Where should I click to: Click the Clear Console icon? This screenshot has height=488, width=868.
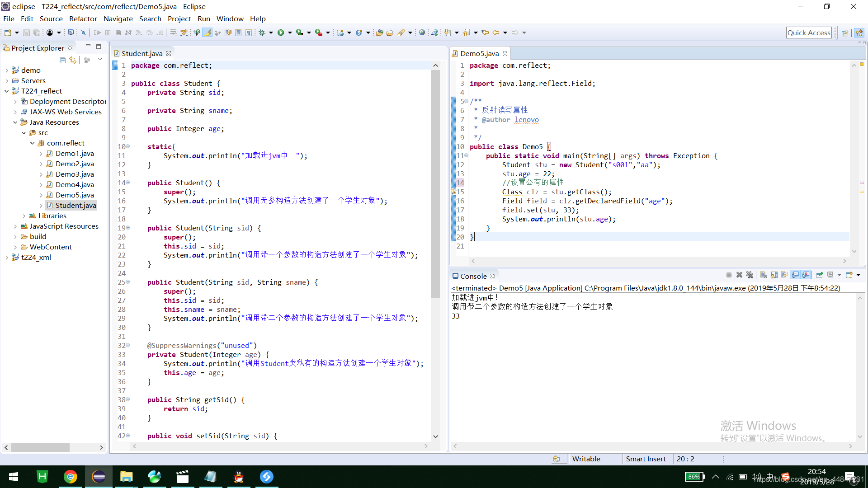pos(764,275)
